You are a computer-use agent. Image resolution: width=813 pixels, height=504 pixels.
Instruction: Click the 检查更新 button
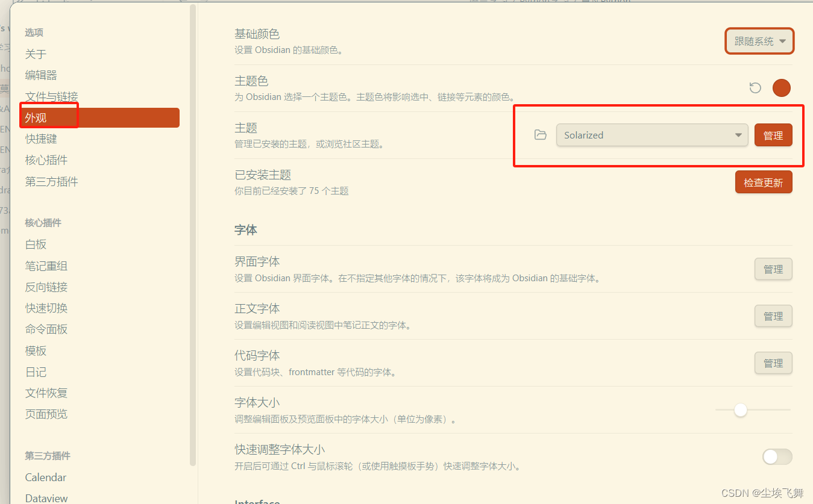764,182
